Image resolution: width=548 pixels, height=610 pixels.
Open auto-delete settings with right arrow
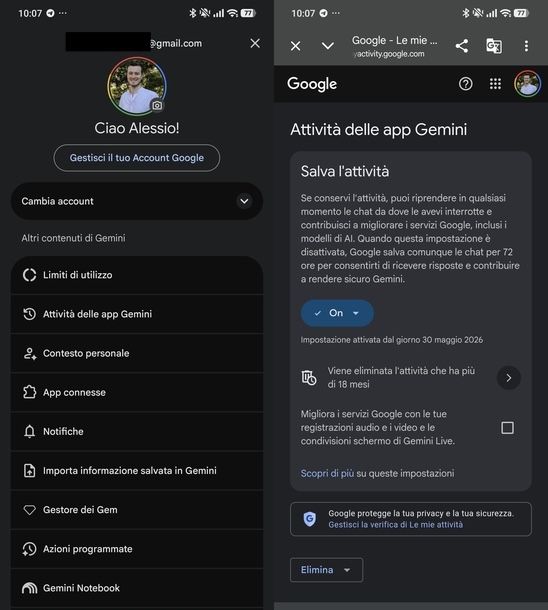[509, 378]
